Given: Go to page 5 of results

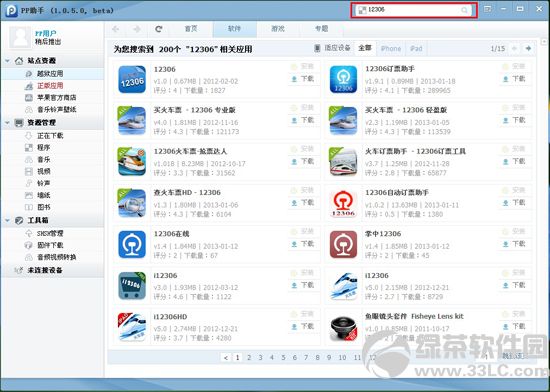Looking at the screenshot, I should click(x=283, y=358).
